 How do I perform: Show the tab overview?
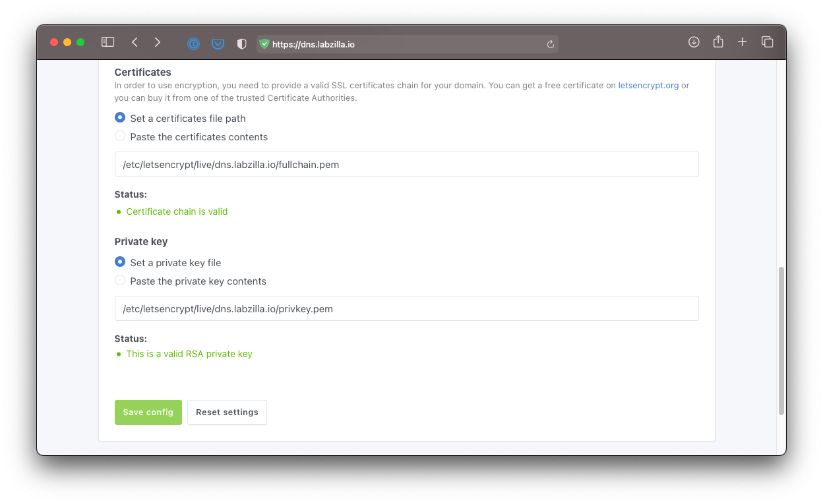point(767,42)
